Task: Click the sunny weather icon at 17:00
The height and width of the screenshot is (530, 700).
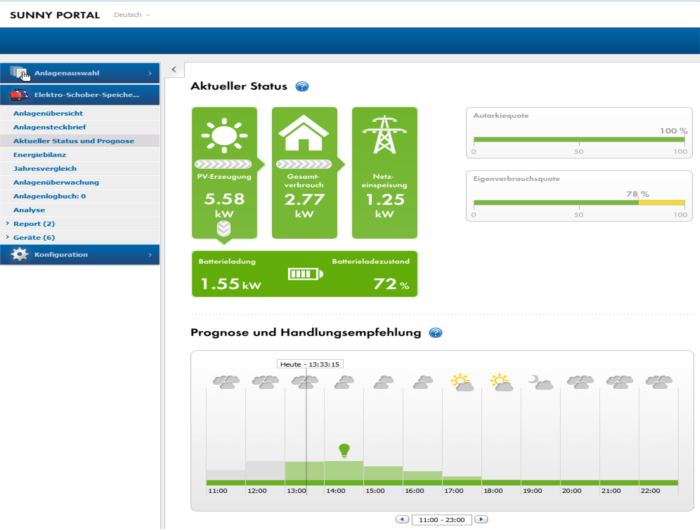Action: pyautogui.click(x=461, y=381)
